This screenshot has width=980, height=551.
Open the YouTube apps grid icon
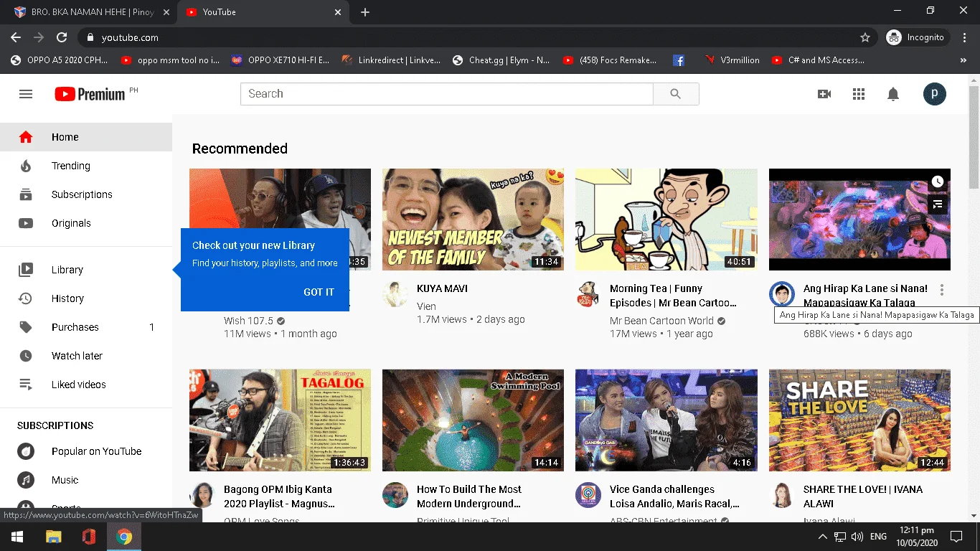(859, 94)
